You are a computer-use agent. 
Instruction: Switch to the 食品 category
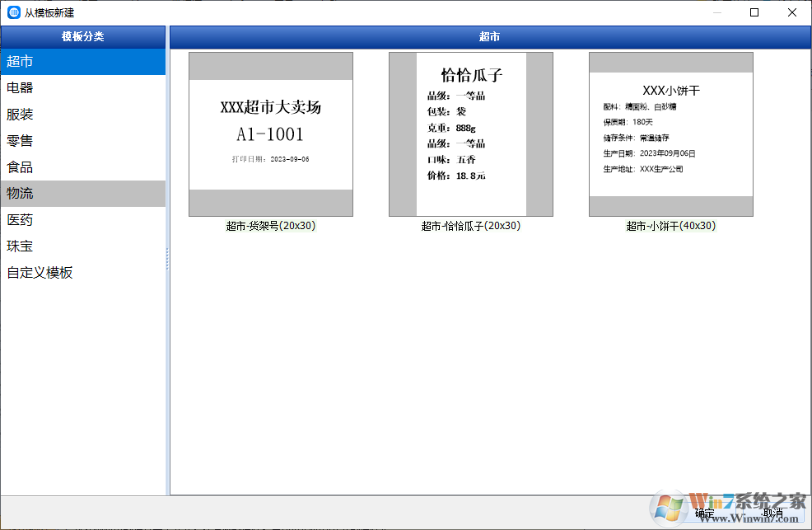pos(83,167)
